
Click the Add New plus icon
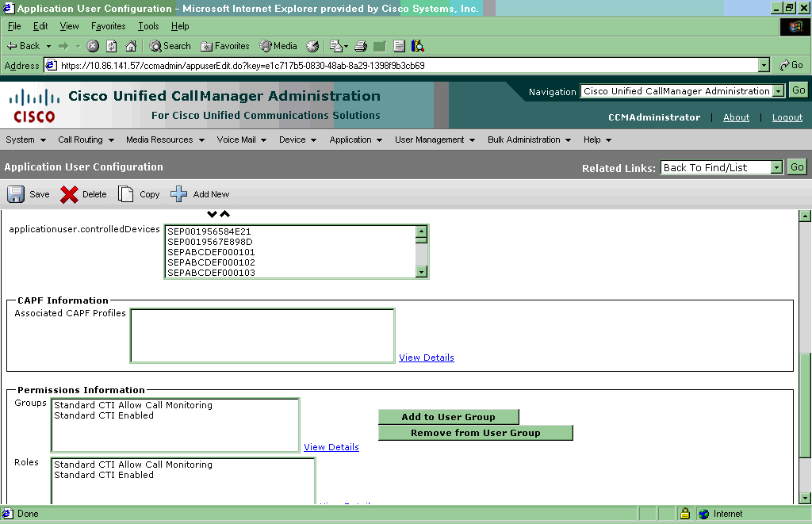point(178,194)
